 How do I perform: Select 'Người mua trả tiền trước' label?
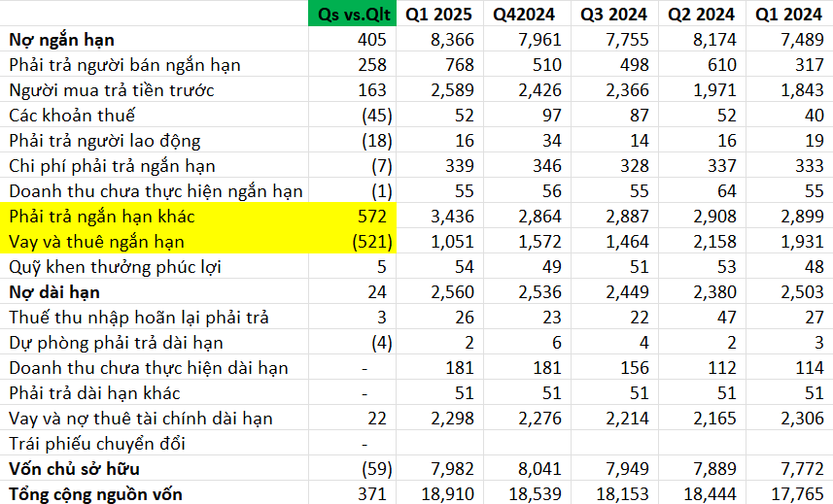pos(112,90)
